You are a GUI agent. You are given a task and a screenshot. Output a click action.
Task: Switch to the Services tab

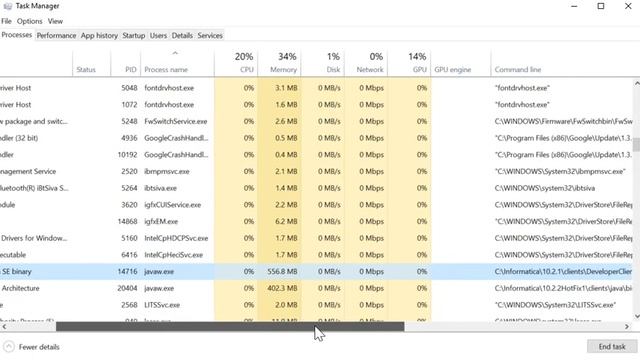pos(210,36)
